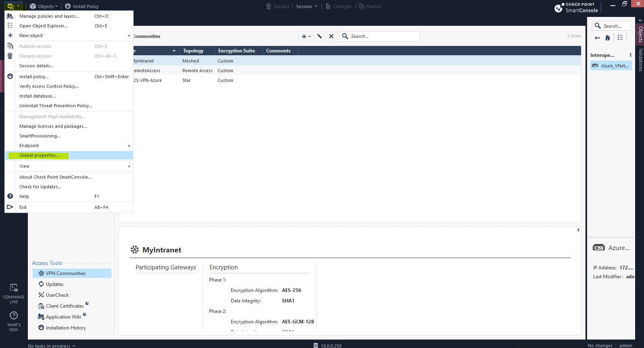Open the New community star dropdown
This screenshot has width=644, height=348.
click(x=306, y=36)
